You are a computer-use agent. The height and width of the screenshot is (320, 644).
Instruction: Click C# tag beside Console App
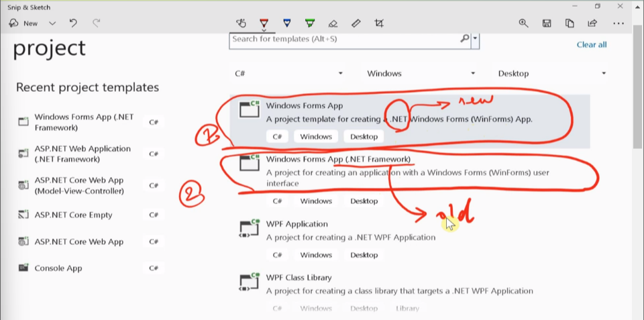coord(154,268)
